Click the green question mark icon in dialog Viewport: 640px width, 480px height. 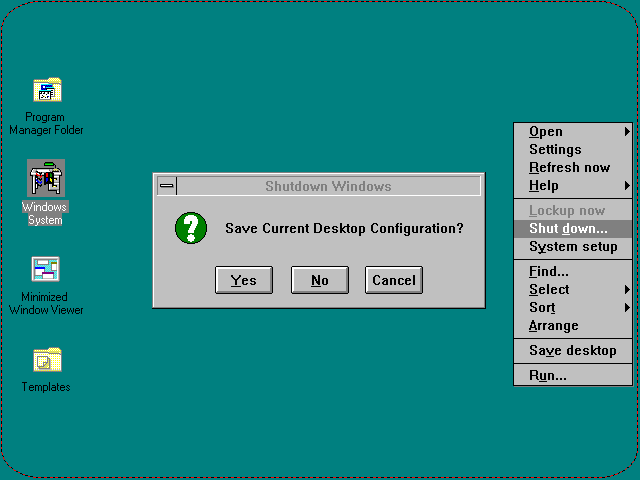coord(191,228)
